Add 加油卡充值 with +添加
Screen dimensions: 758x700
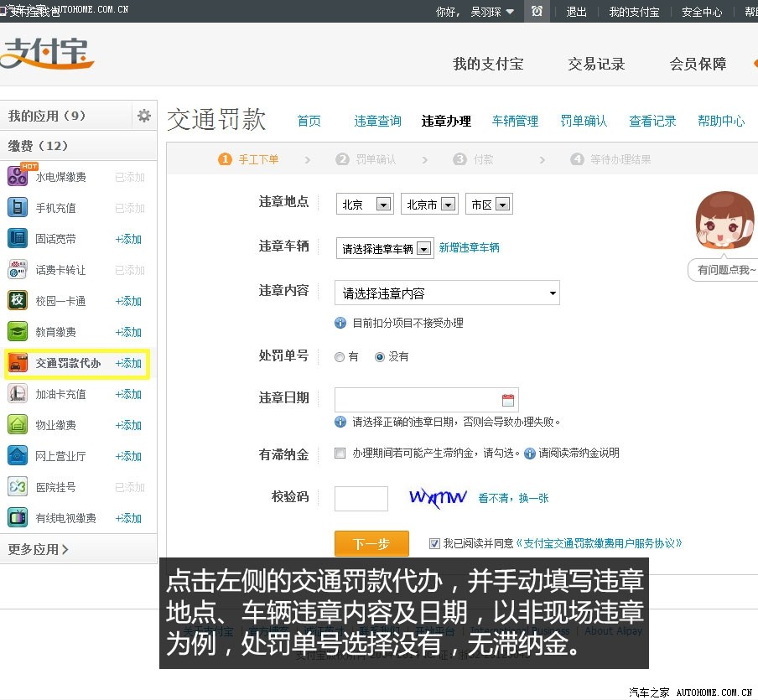click(128, 394)
